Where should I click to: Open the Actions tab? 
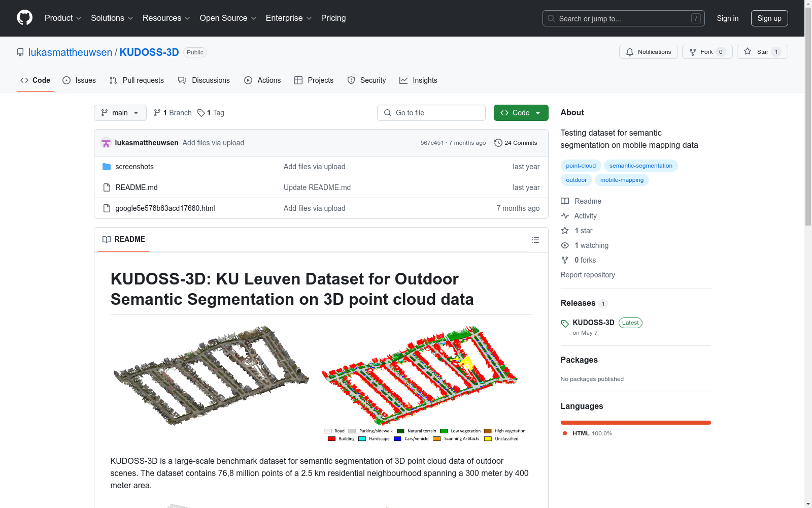click(262, 80)
